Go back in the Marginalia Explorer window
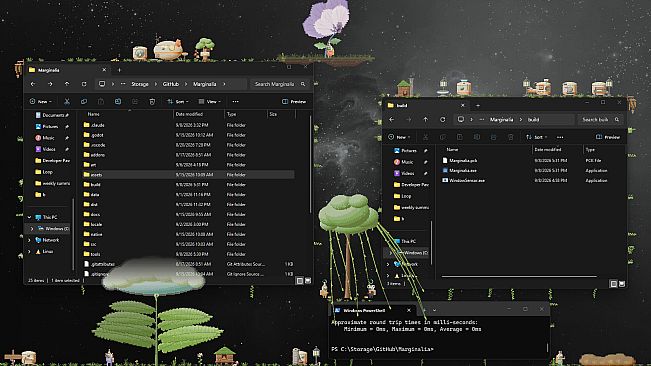This screenshot has width=651, height=366. click(x=33, y=84)
